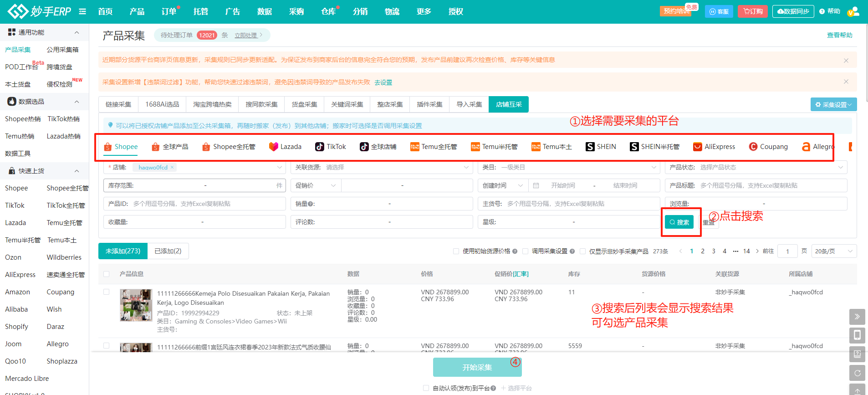This screenshot has width=868, height=395.
Task: Click the TikTok platform icon
Action: [320, 147]
